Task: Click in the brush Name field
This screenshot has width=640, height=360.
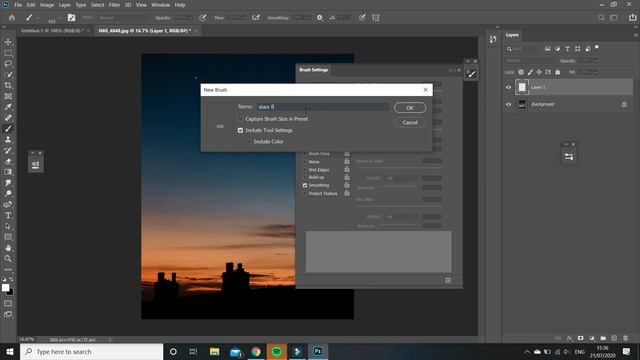Action: click(x=322, y=107)
